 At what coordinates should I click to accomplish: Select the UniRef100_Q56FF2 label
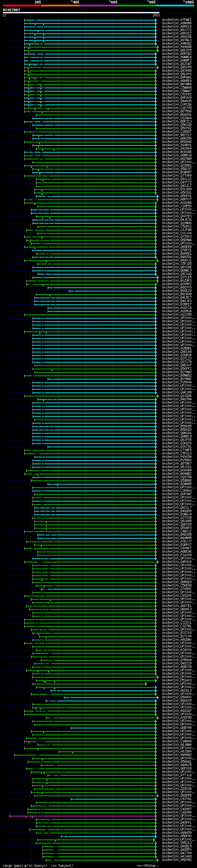(x=176, y=369)
